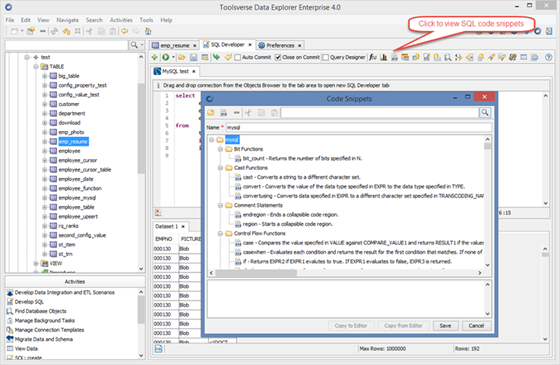The width and height of the screenshot is (560, 365).
Task: Switch to the emp_resume tab
Action: [x=174, y=45]
